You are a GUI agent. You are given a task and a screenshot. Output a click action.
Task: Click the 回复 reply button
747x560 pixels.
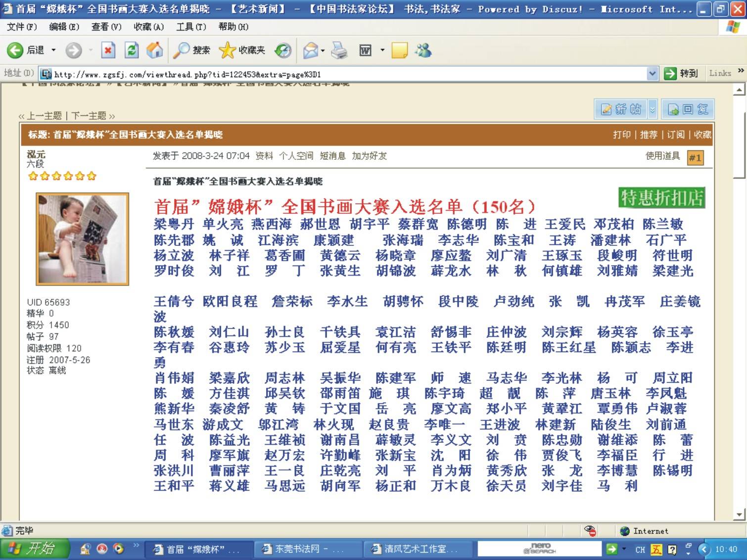point(688,109)
